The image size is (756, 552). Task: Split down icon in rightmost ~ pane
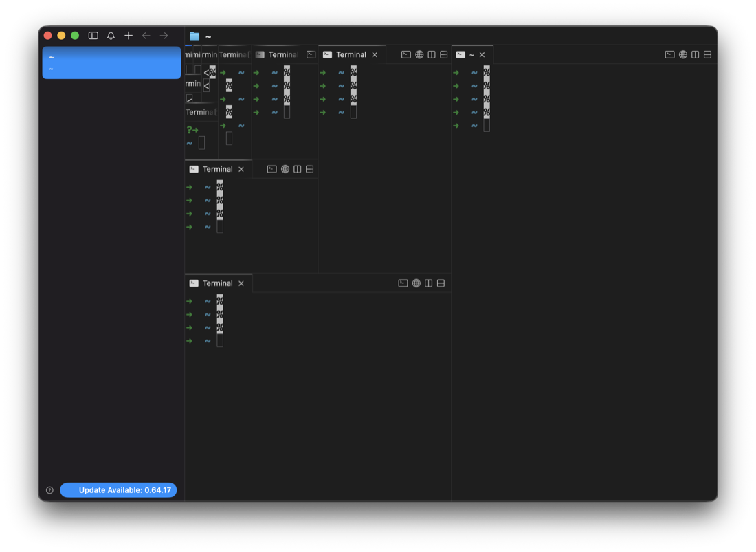pyautogui.click(x=707, y=54)
